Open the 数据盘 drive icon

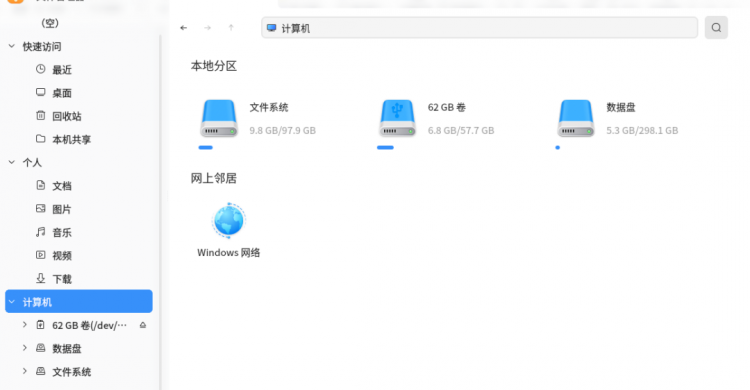tap(576, 118)
